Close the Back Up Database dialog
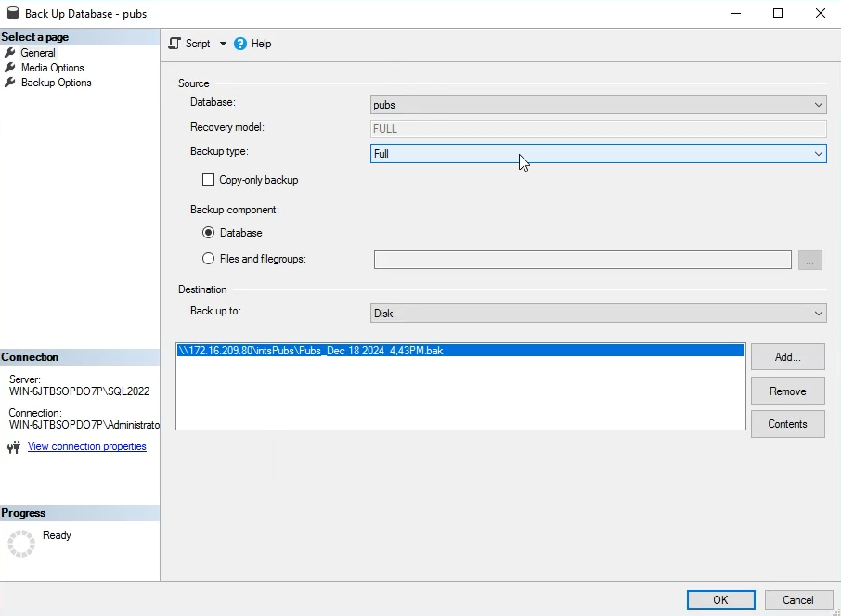The width and height of the screenshot is (841, 616). (820, 13)
